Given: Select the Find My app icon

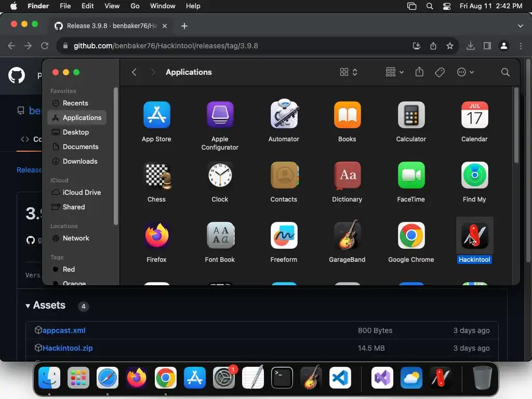Looking at the screenshot, I should click(x=474, y=175).
